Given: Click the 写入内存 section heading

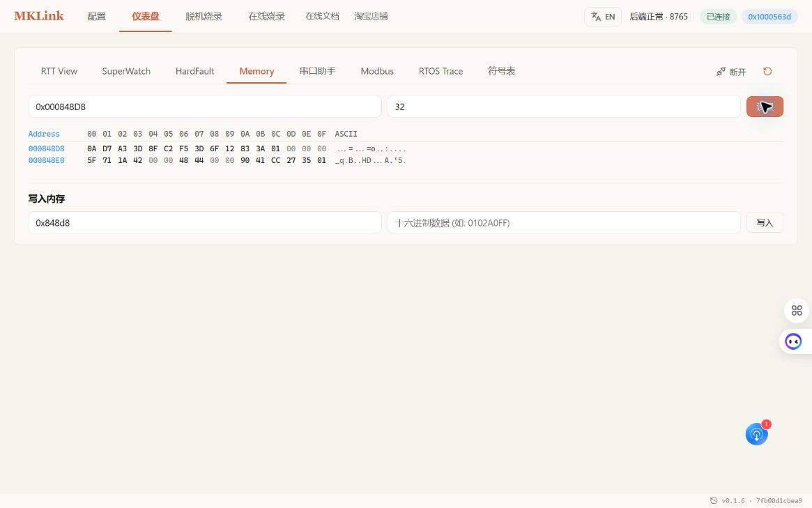Looking at the screenshot, I should click(x=47, y=199).
